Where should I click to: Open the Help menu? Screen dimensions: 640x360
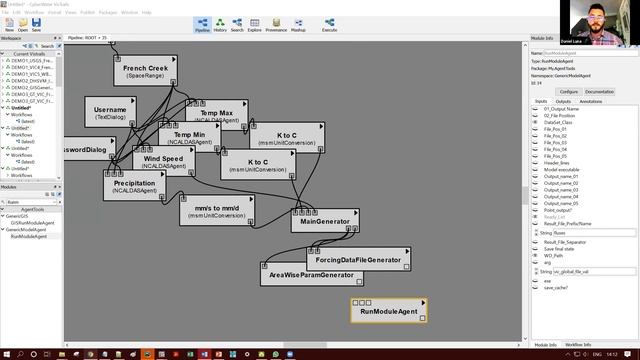147,13
